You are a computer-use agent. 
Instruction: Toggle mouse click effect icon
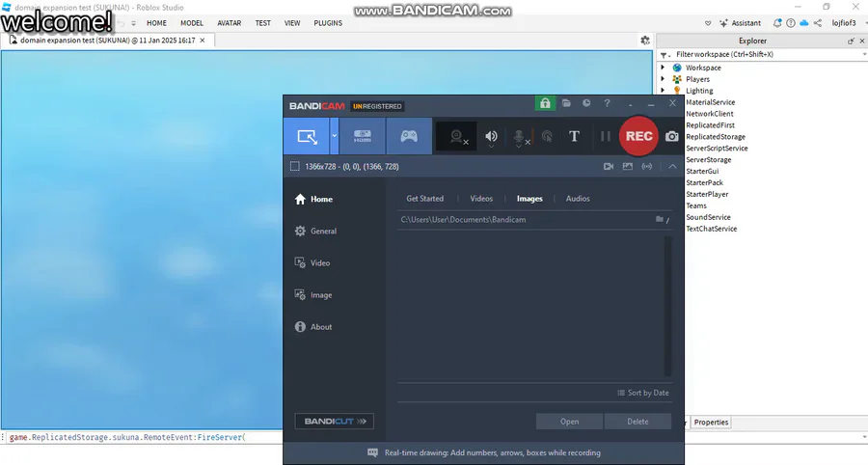click(x=547, y=136)
